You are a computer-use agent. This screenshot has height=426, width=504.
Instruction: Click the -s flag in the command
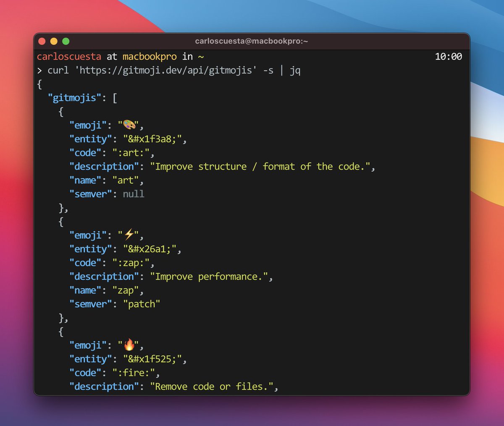(x=268, y=71)
